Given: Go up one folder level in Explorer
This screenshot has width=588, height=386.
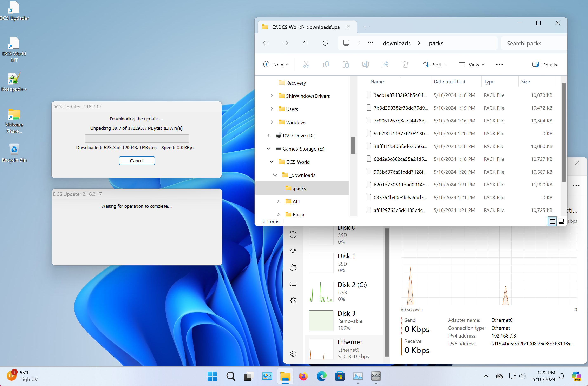Looking at the screenshot, I should pos(305,43).
